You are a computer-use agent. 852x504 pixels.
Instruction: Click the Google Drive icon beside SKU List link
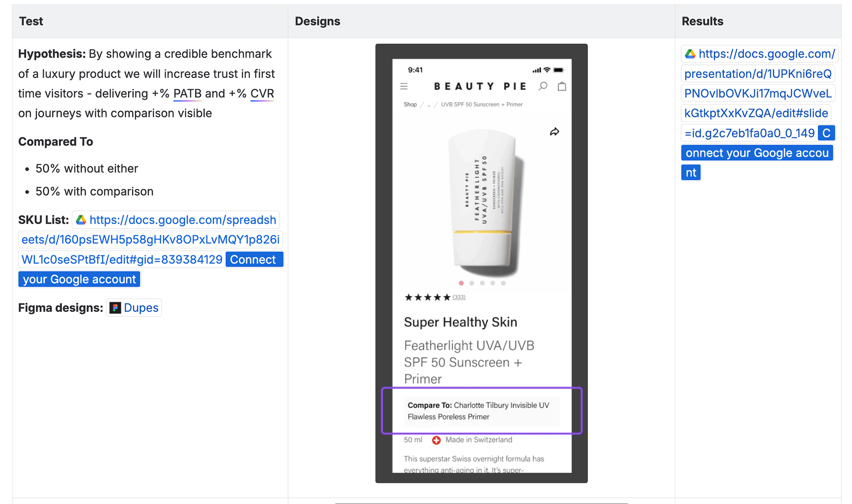81,220
